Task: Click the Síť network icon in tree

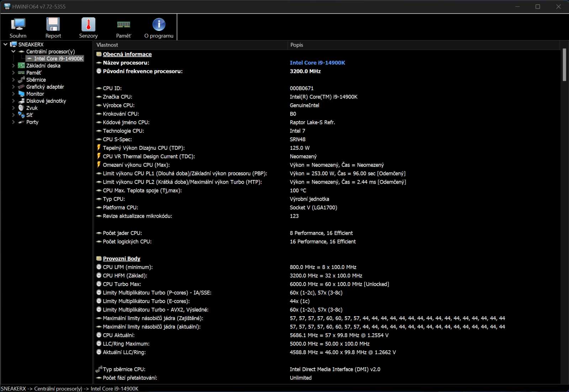Action: (21, 115)
